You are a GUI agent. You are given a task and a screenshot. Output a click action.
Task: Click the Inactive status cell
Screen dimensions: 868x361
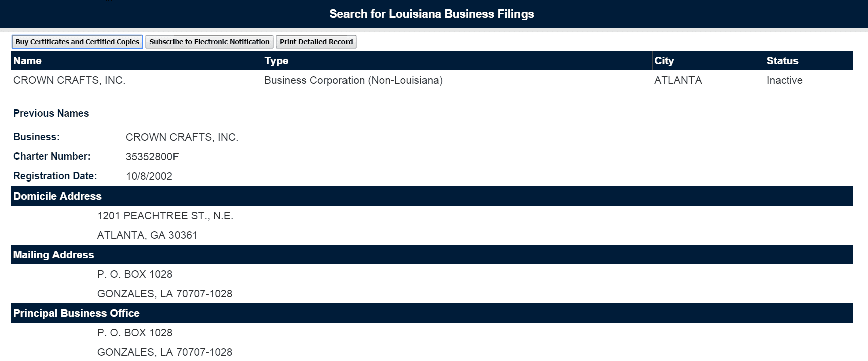click(784, 80)
